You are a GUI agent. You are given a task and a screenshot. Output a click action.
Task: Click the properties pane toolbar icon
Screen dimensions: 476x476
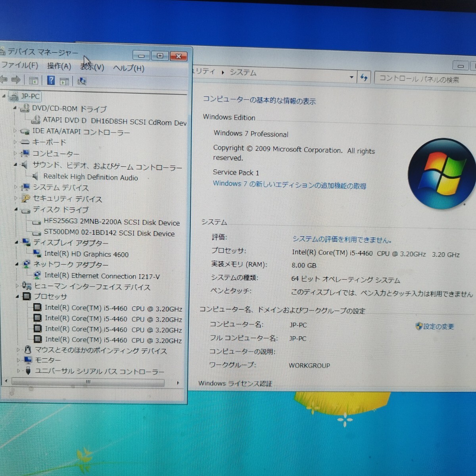pos(64,81)
